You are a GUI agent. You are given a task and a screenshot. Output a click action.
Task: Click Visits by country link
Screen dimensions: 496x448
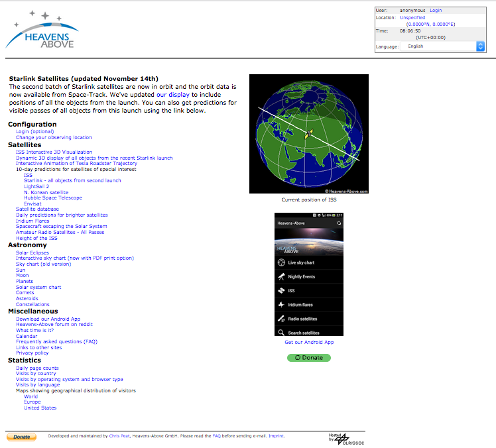36,374
